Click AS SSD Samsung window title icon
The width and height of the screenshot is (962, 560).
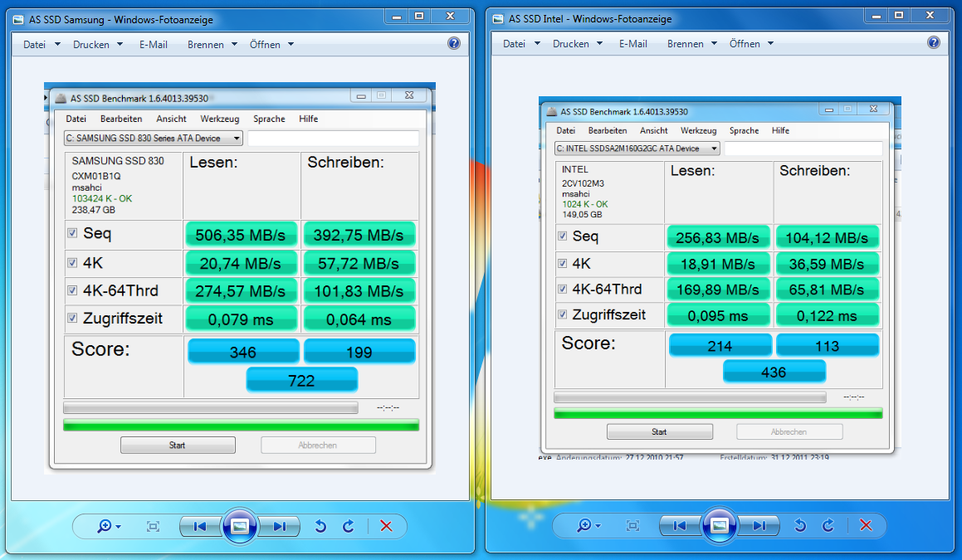(x=18, y=20)
